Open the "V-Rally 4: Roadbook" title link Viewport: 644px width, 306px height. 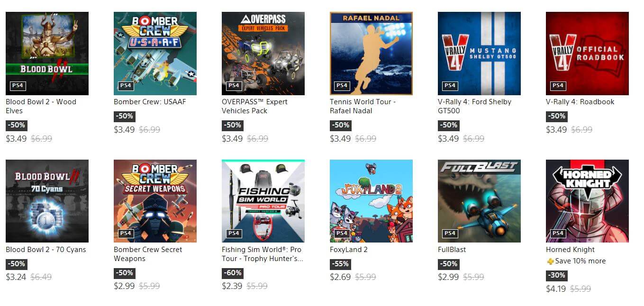580,102
